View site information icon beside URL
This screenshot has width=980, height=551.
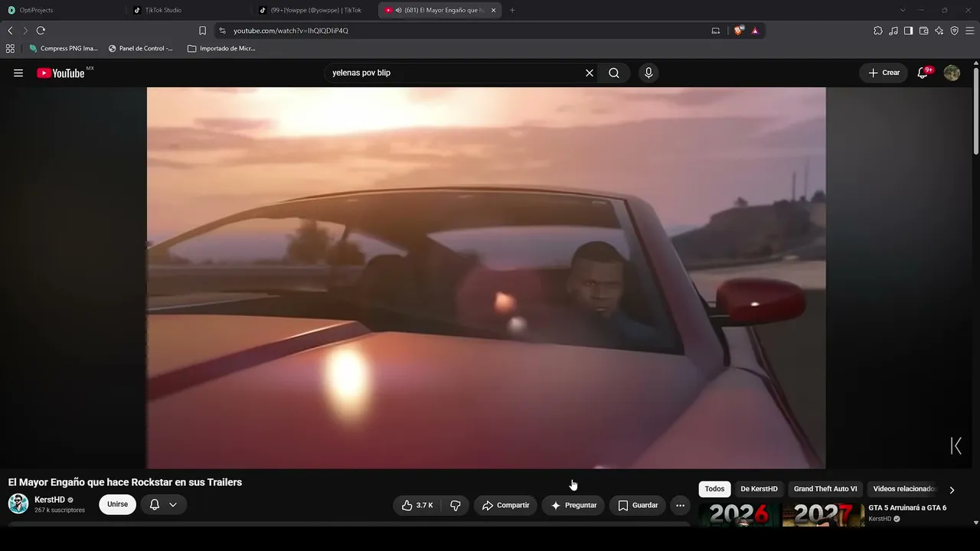pos(222,31)
